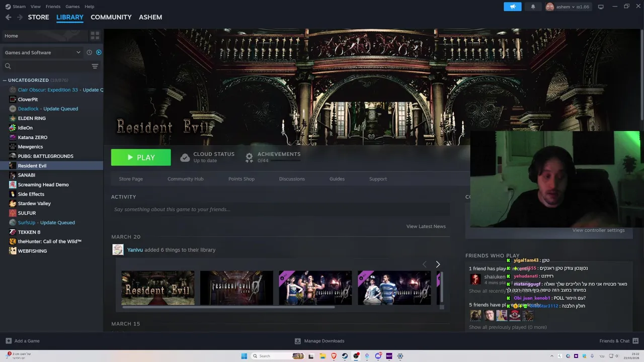The width and height of the screenshot is (644, 362).
Task: Click the Side Effects game icon
Action: pos(13,194)
